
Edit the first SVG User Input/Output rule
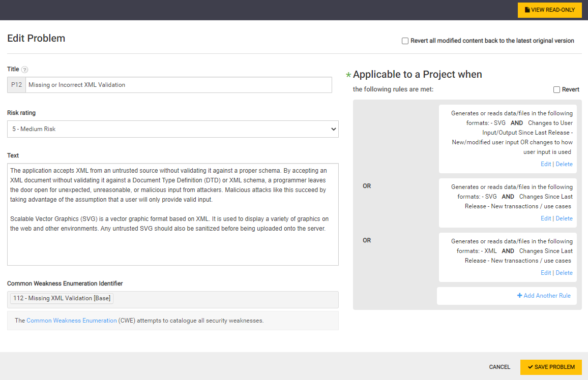click(546, 164)
